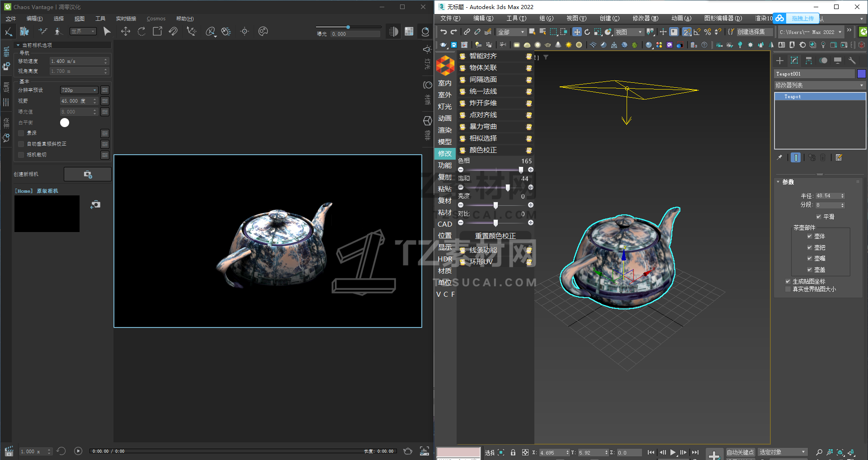868x460 pixels.
Task: Click the clapperboard icon in Vantage bottom bar
Action: pos(9,451)
